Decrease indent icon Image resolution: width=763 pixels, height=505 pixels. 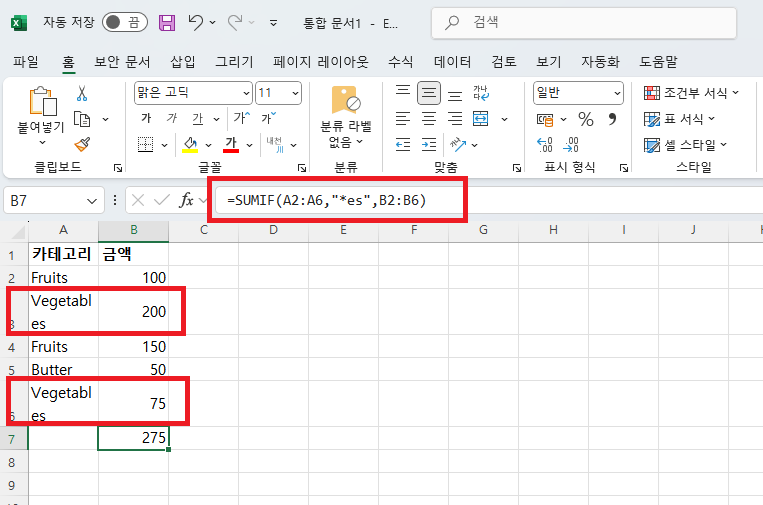(x=403, y=144)
